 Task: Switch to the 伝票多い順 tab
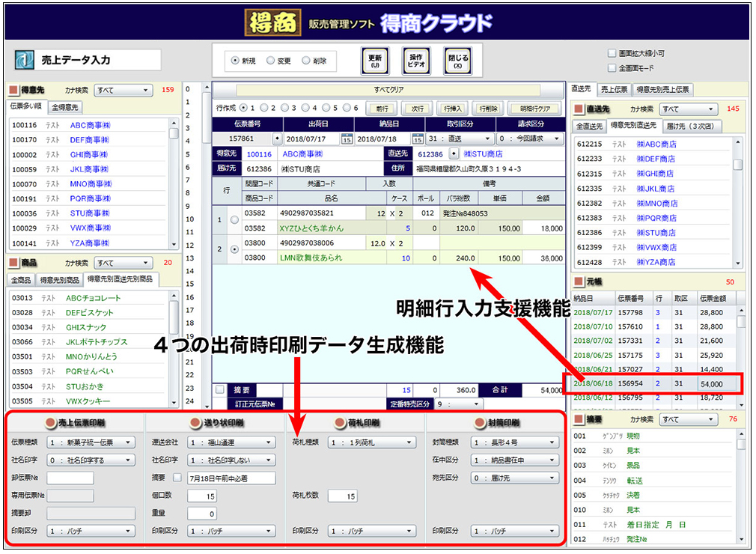25,106
